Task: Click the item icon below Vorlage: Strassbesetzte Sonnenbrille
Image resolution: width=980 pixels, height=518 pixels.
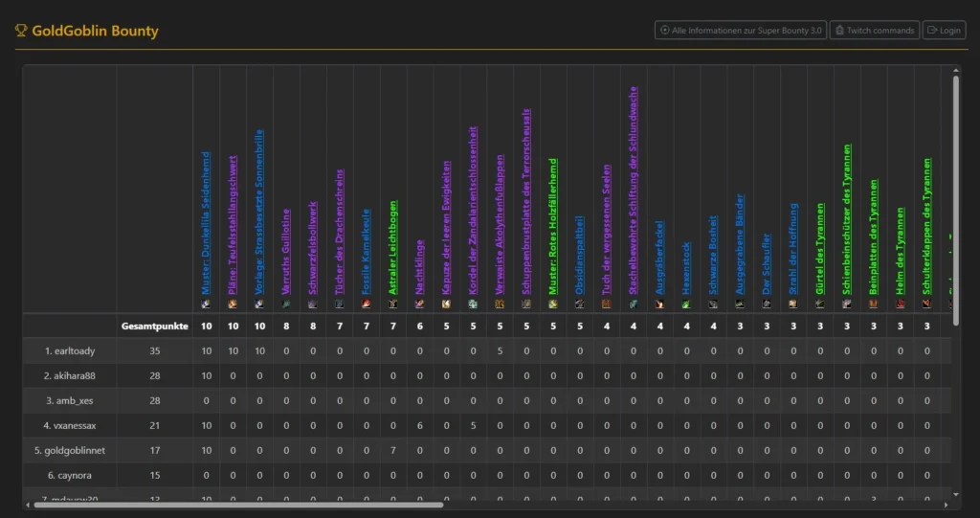Action: click(259, 304)
